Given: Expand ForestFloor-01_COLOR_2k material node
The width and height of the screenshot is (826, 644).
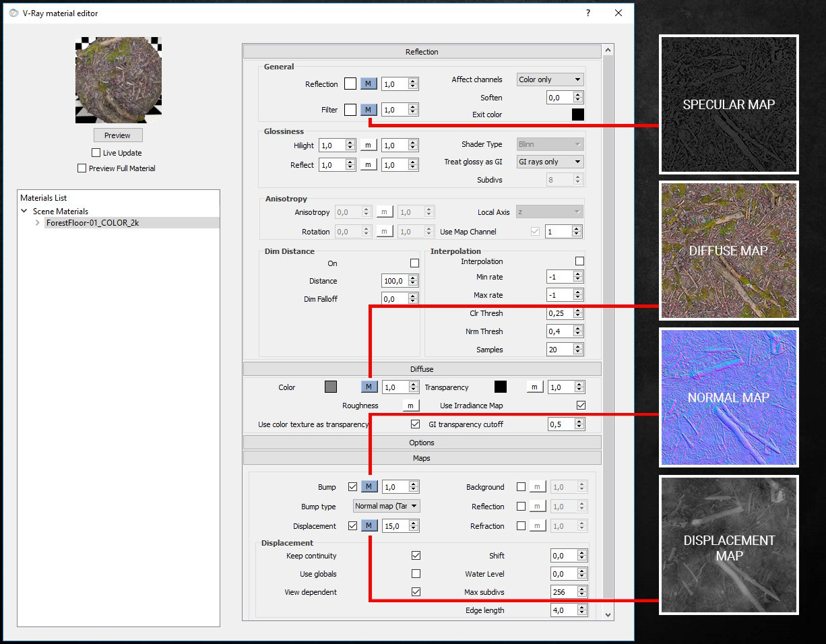Looking at the screenshot, I should (x=37, y=222).
